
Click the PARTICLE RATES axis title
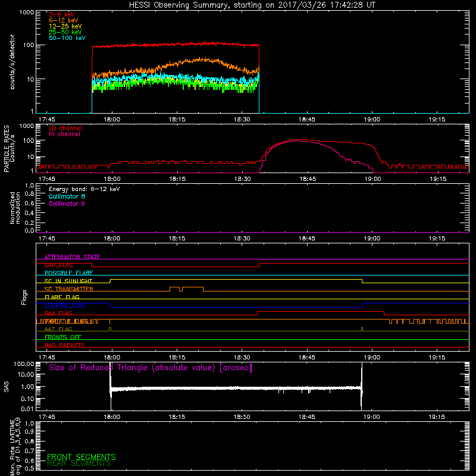(x=9, y=149)
